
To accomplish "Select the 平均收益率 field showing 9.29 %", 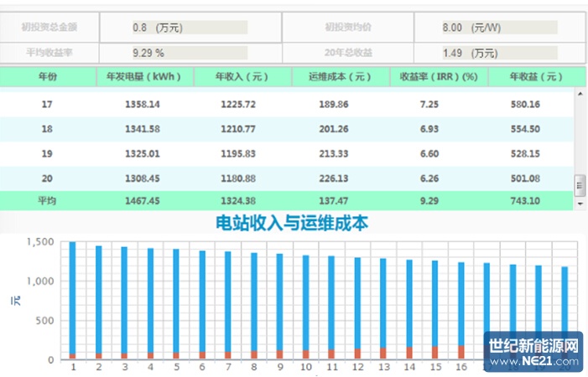I will point(190,53).
